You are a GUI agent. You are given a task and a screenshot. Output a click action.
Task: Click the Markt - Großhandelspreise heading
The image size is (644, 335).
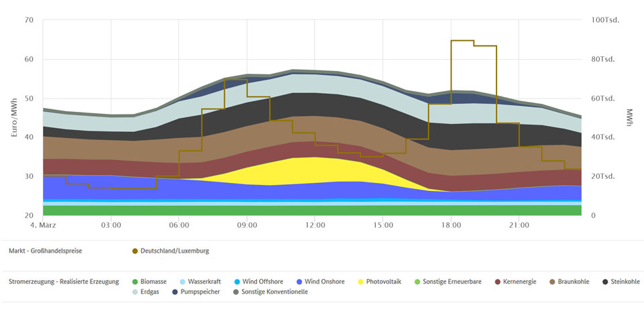click(x=45, y=251)
